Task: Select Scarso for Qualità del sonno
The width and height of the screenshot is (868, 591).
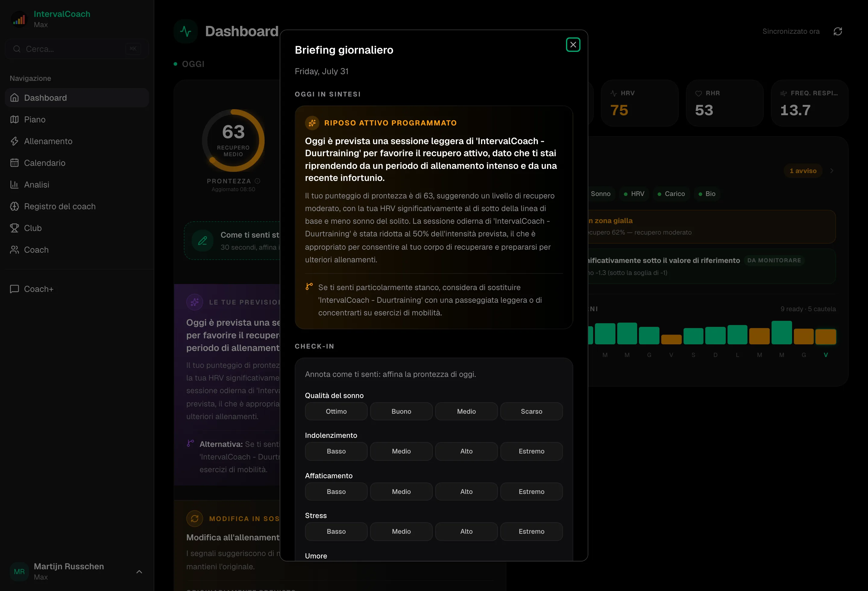Action: pos(531,411)
